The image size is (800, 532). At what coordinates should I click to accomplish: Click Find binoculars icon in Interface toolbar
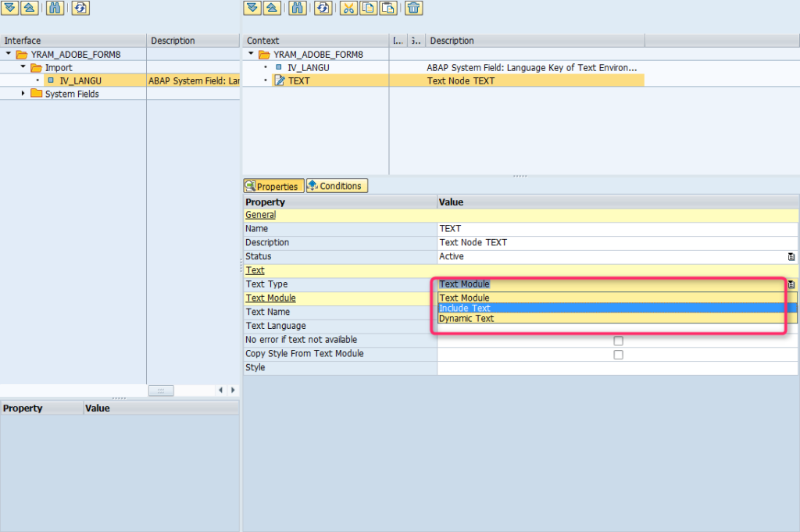click(x=55, y=8)
